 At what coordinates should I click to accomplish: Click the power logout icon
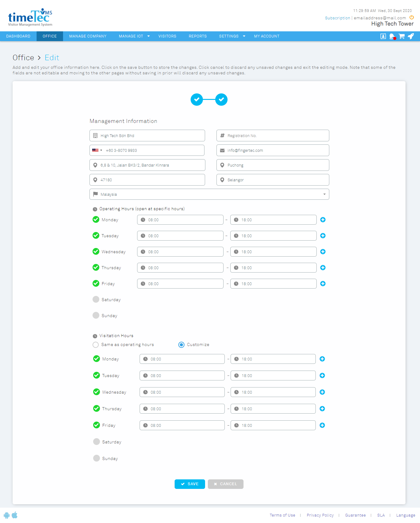point(412,18)
